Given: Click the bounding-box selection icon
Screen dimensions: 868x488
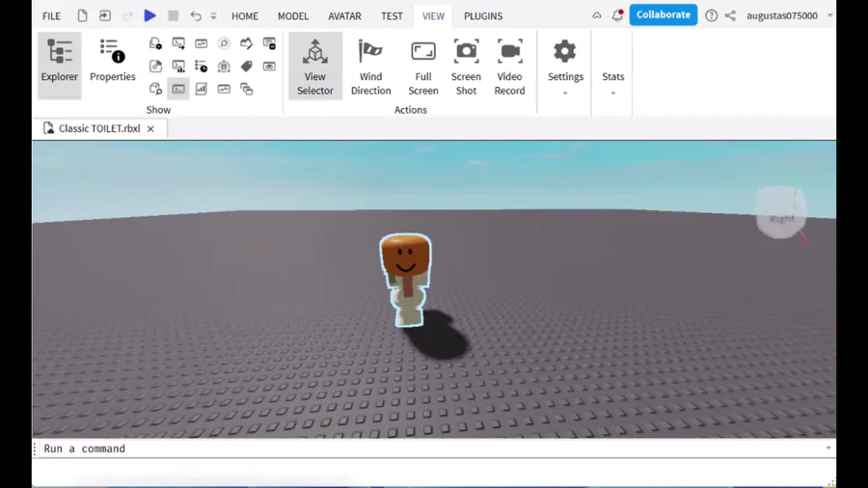Looking at the screenshot, I should pos(224,67).
